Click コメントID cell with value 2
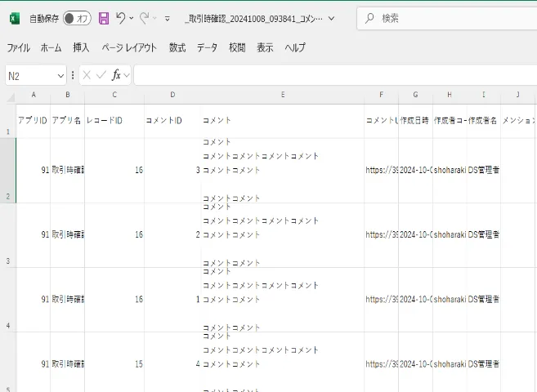 [x=172, y=235]
